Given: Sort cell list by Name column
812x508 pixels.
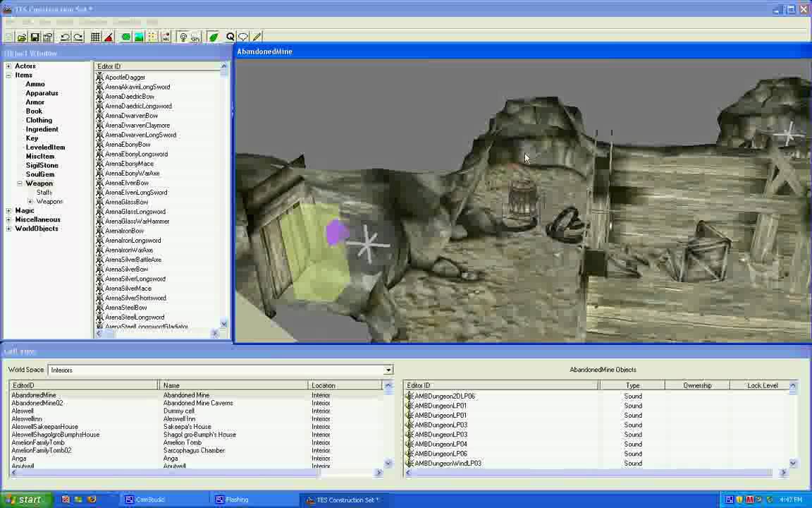Looking at the screenshot, I should point(233,385).
